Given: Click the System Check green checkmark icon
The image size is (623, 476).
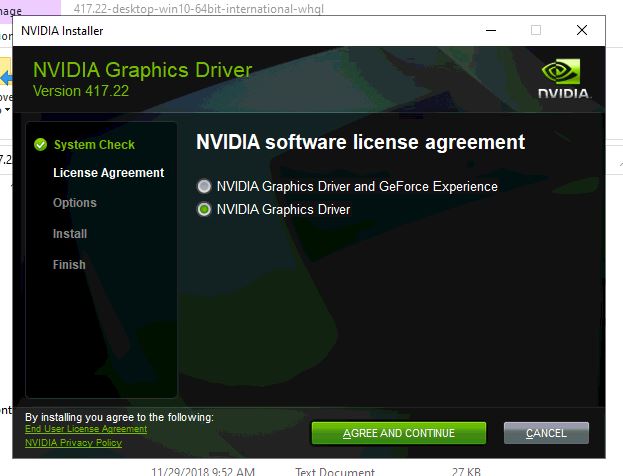Looking at the screenshot, I should click(x=41, y=145).
